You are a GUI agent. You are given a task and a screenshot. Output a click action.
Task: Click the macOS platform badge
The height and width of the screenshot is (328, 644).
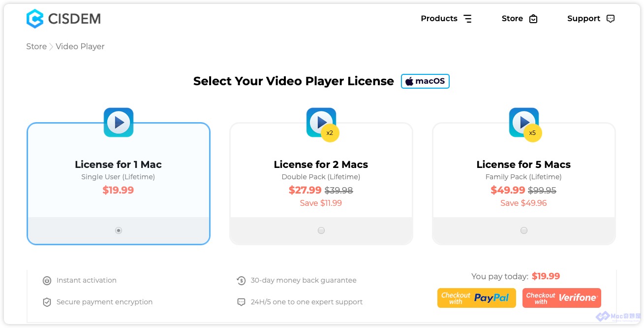pos(426,81)
